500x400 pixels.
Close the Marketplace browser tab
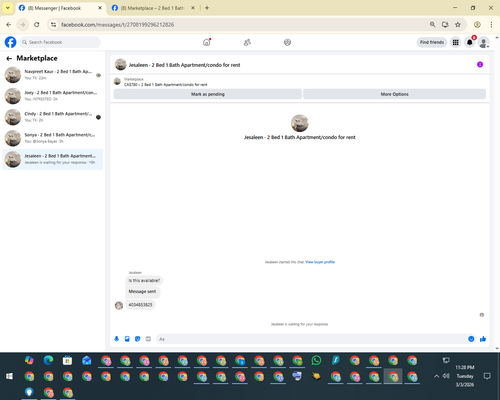coord(193,8)
